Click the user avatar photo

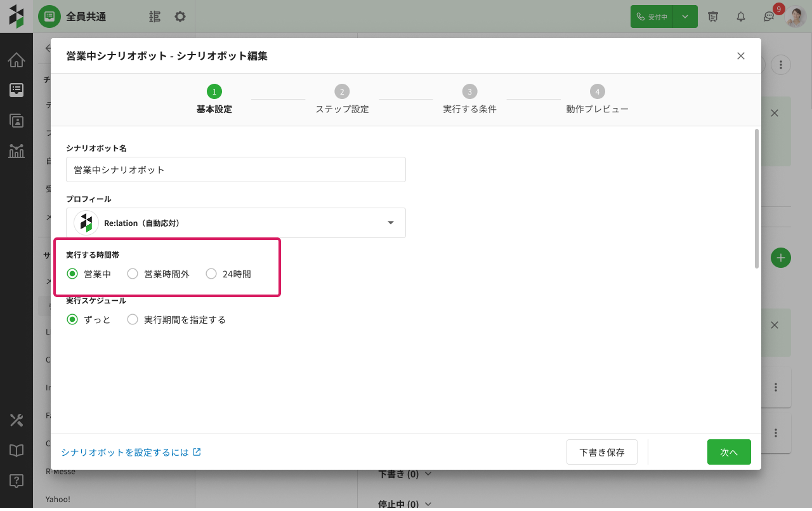(796, 17)
